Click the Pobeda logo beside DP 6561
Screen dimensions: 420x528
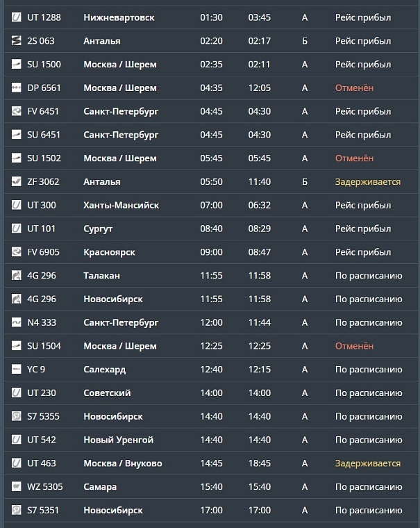point(16,88)
